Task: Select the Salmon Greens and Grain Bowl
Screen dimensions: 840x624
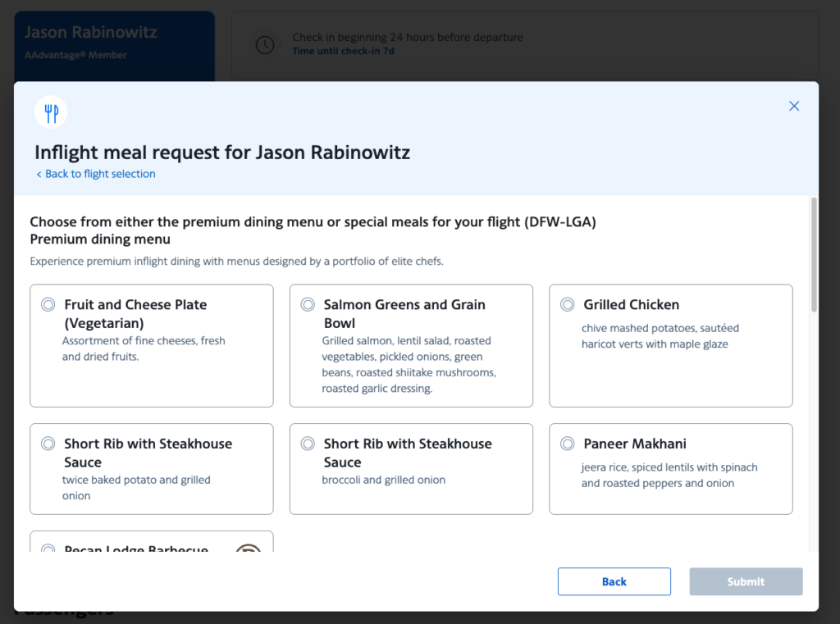Action: (307, 303)
